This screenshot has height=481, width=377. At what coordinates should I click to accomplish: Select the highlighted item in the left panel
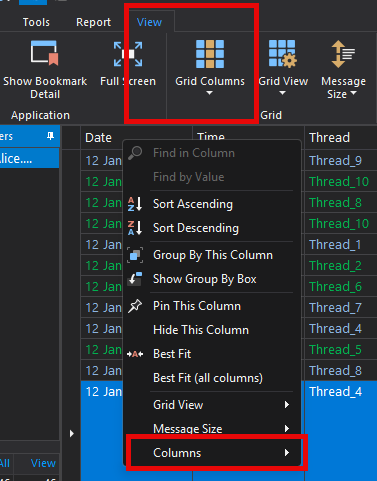[29, 158]
